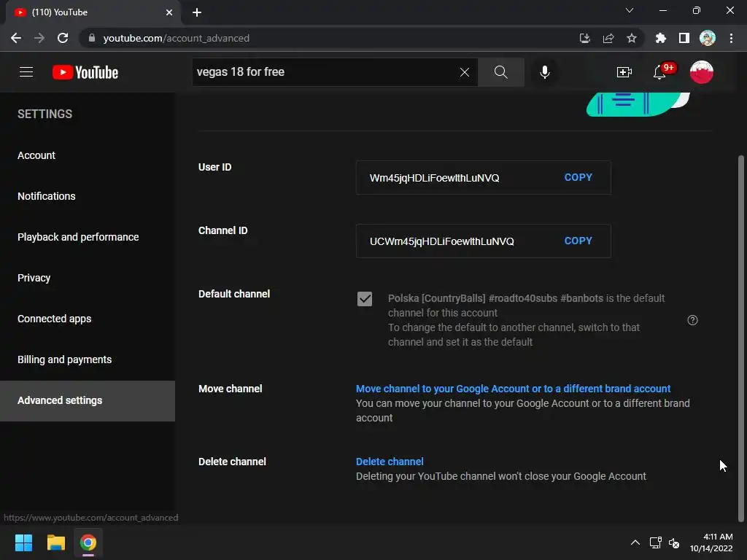The image size is (747, 560).
Task: Expand the Chrome tab search dropdown
Action: pos(630,11)
